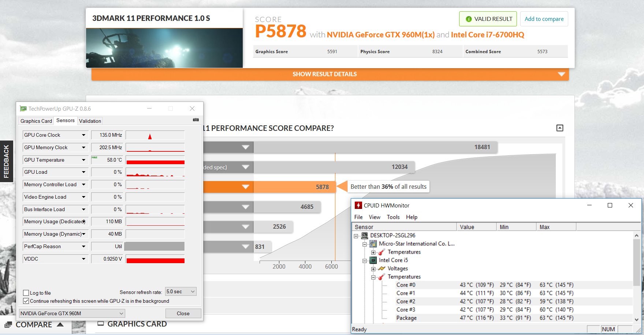Click the Min column header in HWMonitor
The image size is (644, 335).
pyautogui.click(x=517, y=227)
